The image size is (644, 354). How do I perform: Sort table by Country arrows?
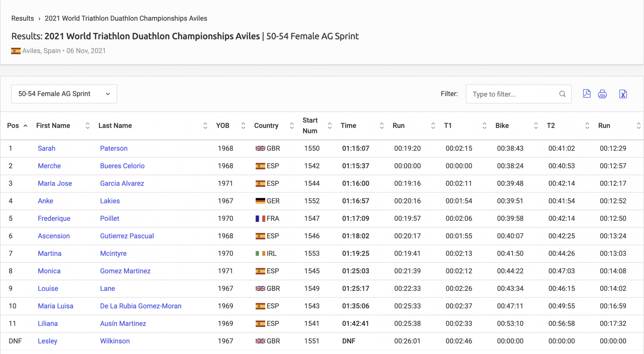291,126
